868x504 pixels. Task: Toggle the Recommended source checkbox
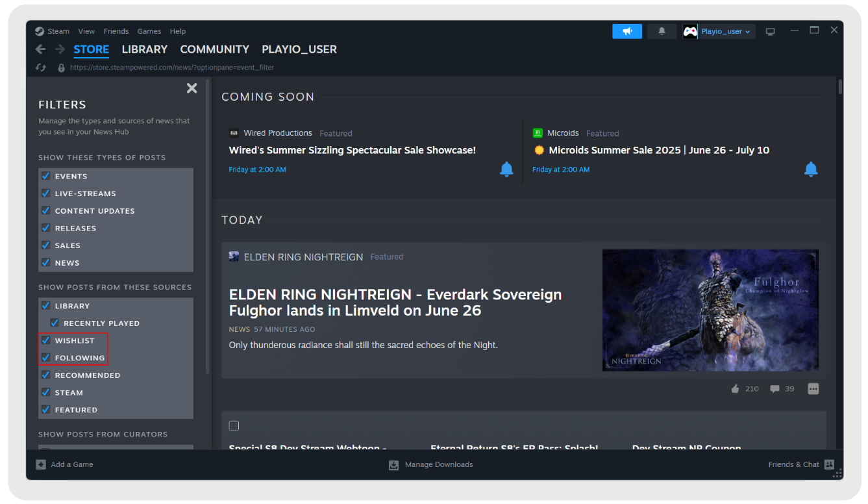[45, 375]
